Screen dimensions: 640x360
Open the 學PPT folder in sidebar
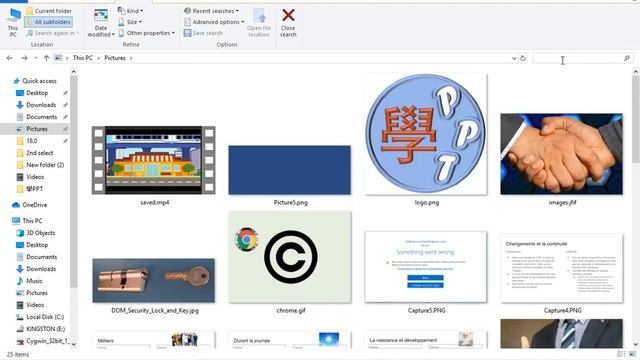click(x=34, y=189)
